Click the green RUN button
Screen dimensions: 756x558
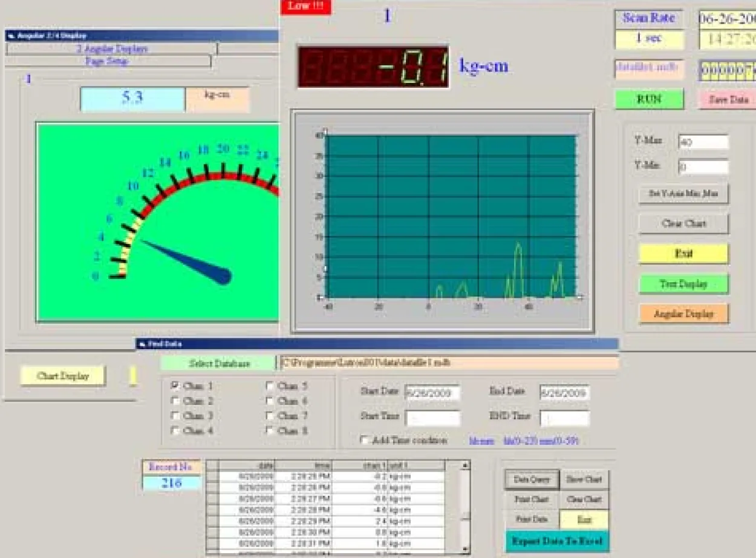[649, 99]
